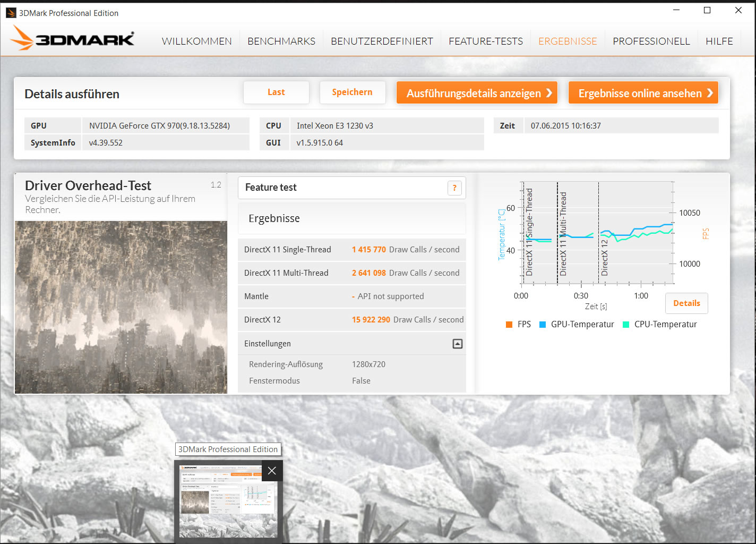Click the SystemInfo value v4.39.552

[106, 143]
